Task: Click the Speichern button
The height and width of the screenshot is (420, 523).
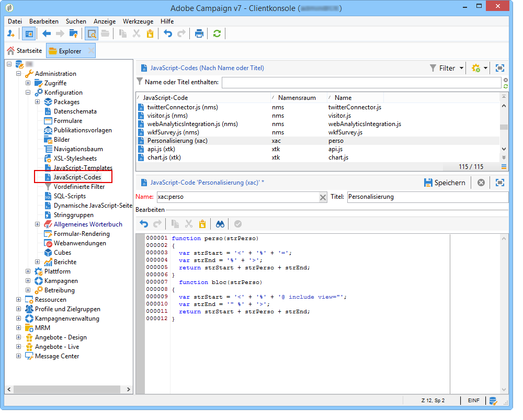Action: click(x=444, y=183)
